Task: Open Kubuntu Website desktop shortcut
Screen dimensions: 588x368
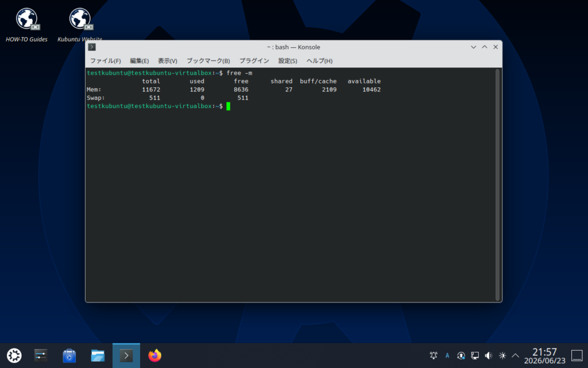Action: 80,25
